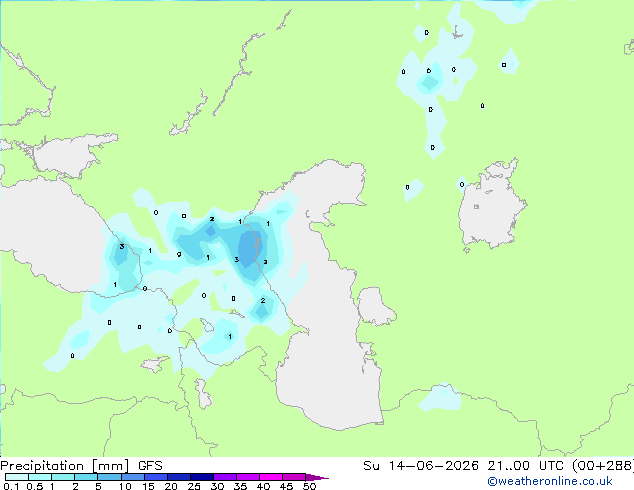Click the '40' legend scale label
The image size is (634, 490).
coord(263,486)
